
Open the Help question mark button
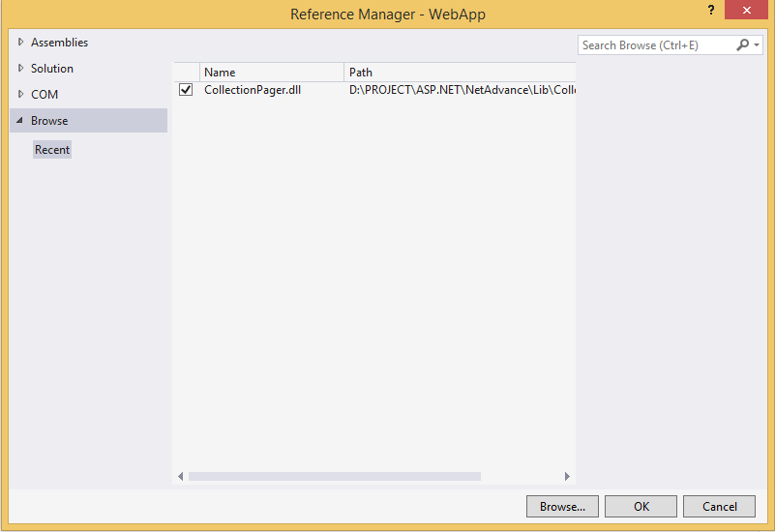(x=711, y=10)
